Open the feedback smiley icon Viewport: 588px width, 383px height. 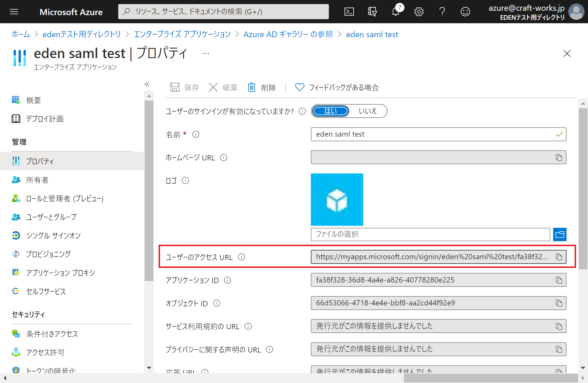pos(465,12)
